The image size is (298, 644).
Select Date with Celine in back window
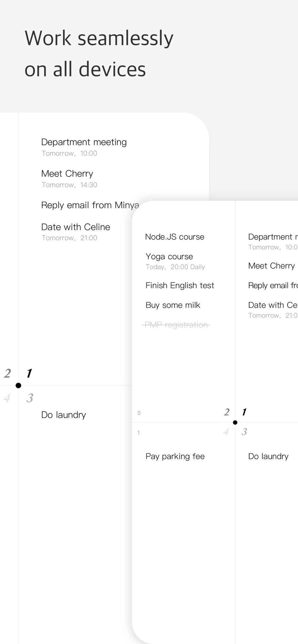[x=75, y=227]
